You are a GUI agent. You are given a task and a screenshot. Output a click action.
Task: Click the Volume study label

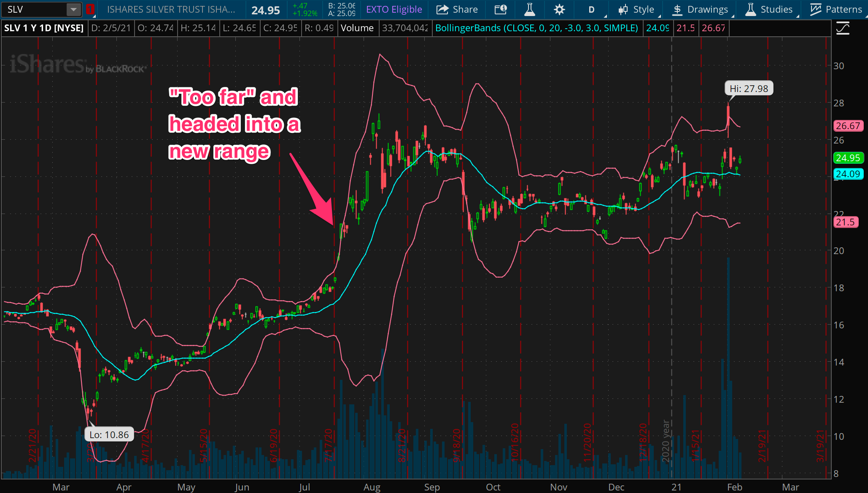click(357, 28)
